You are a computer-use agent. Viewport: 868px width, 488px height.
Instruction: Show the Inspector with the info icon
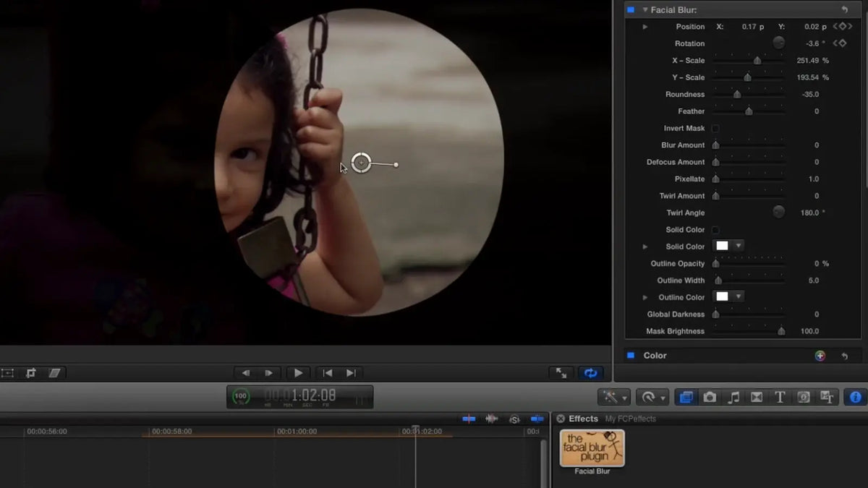[855, 397]
